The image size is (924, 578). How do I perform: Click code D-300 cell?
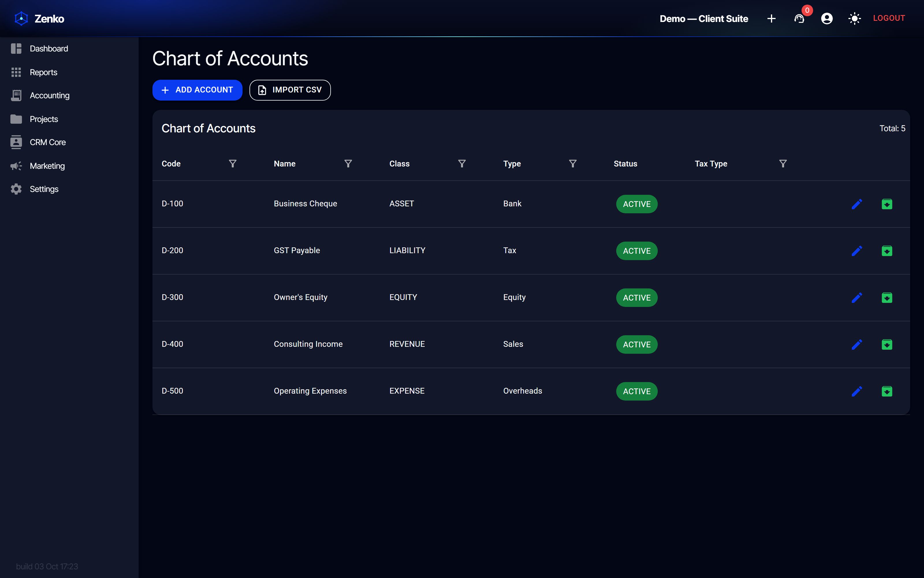[172, 297]
